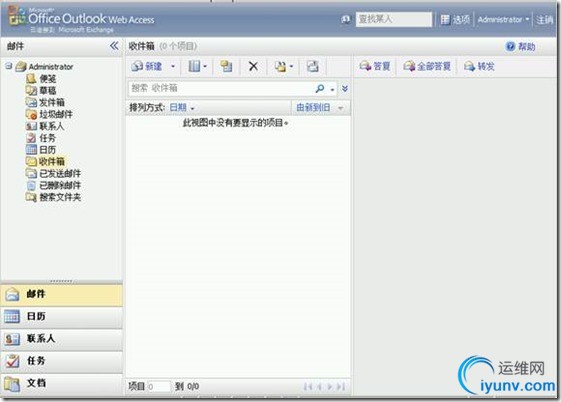Click the delete X icon
The width and height of the screenshot is (561, 402).
[x=253, y=66]
